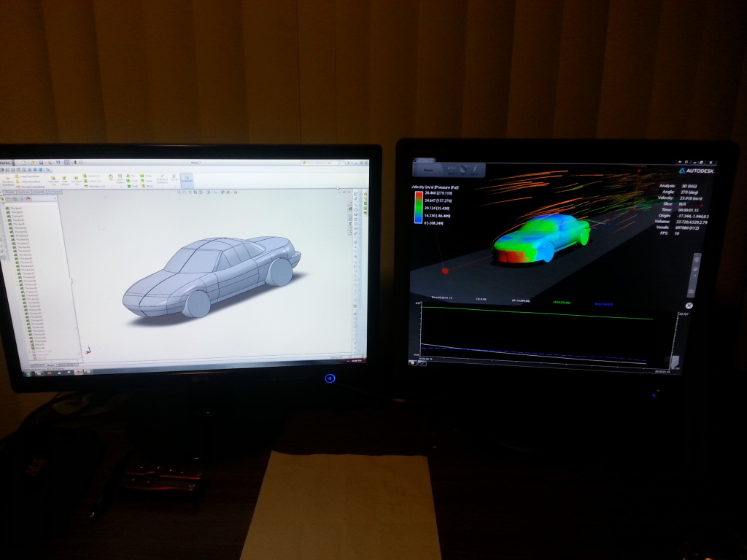Activate the Instant3D button

point(186,179)
